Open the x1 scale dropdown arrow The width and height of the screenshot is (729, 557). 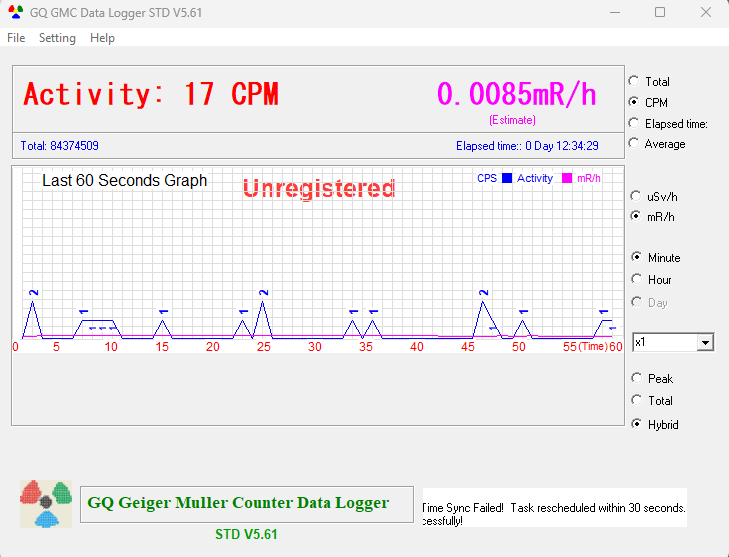tap(705, 343)
